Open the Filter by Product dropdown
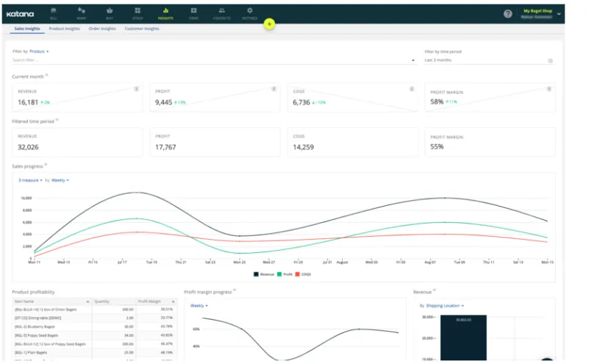This screenshot has width=594, height=364. coord(39,51)
